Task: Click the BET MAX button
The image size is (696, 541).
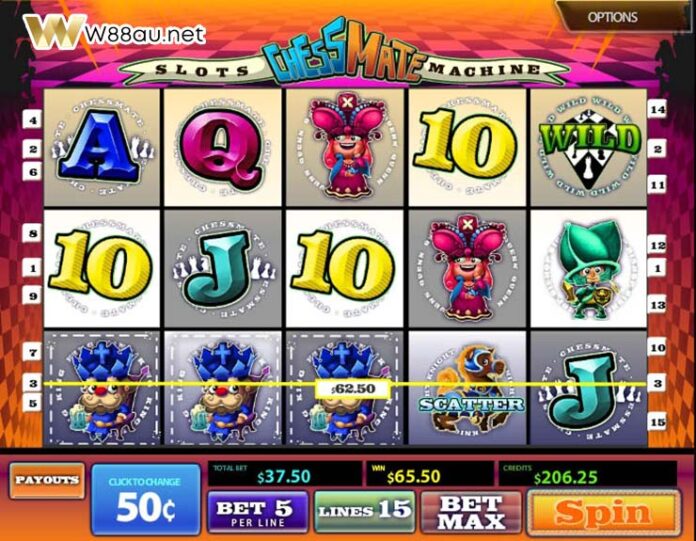Action: [471, 512]
